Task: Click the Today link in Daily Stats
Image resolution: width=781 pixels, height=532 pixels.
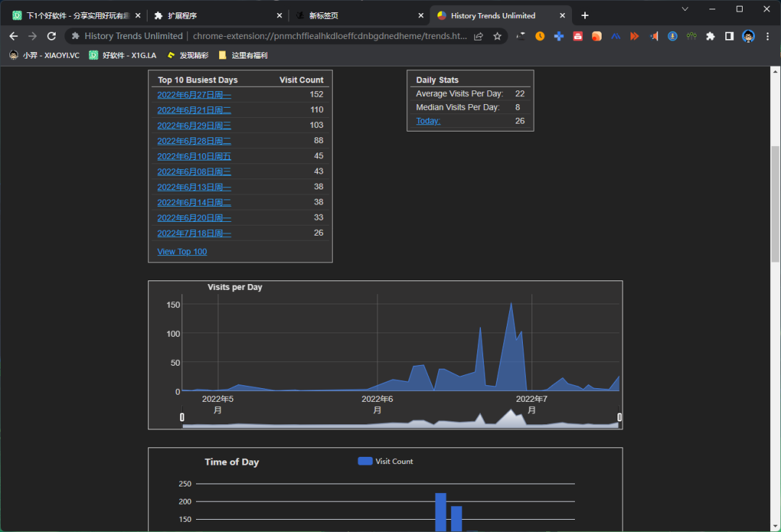Action: click(x=428, y=121)
